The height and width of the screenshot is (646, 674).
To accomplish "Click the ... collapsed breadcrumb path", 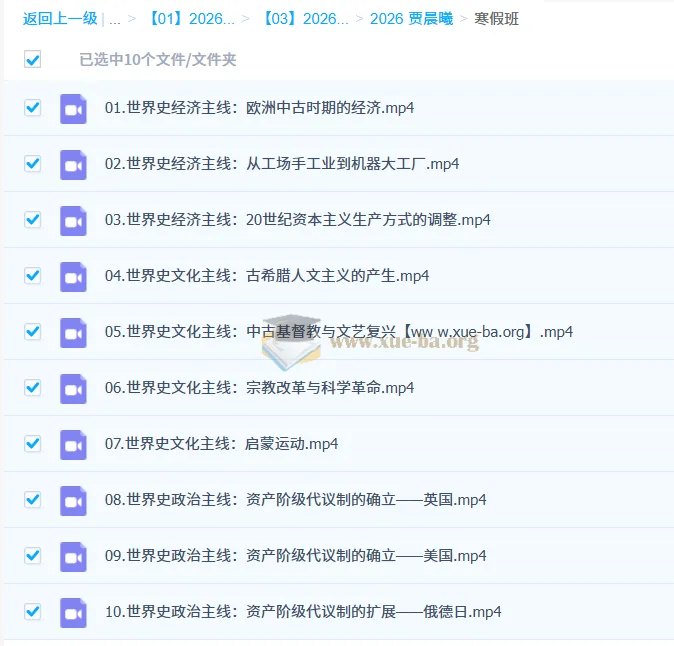I will pyautogui.click(x=115, y=20).
